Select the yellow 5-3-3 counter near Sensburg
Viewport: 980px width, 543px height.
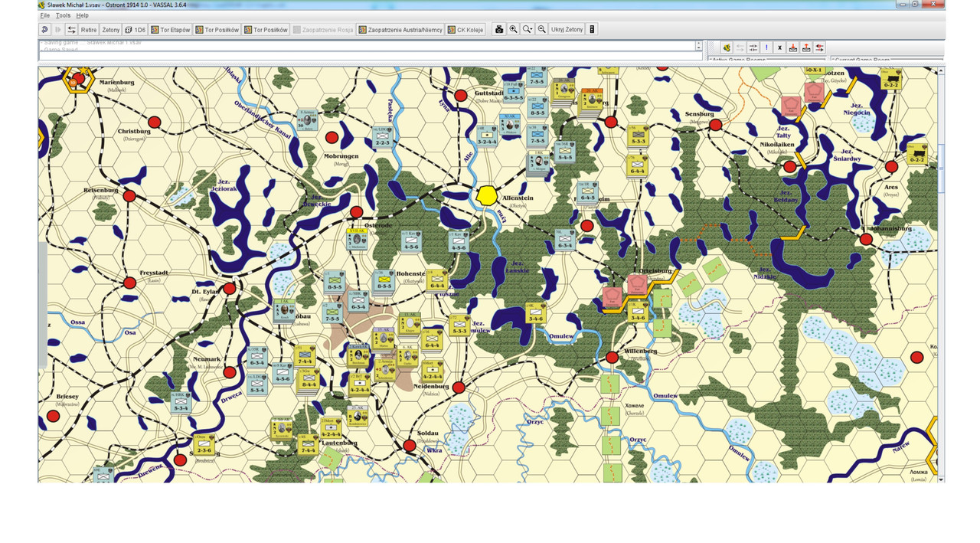click(x=638, y=136)
